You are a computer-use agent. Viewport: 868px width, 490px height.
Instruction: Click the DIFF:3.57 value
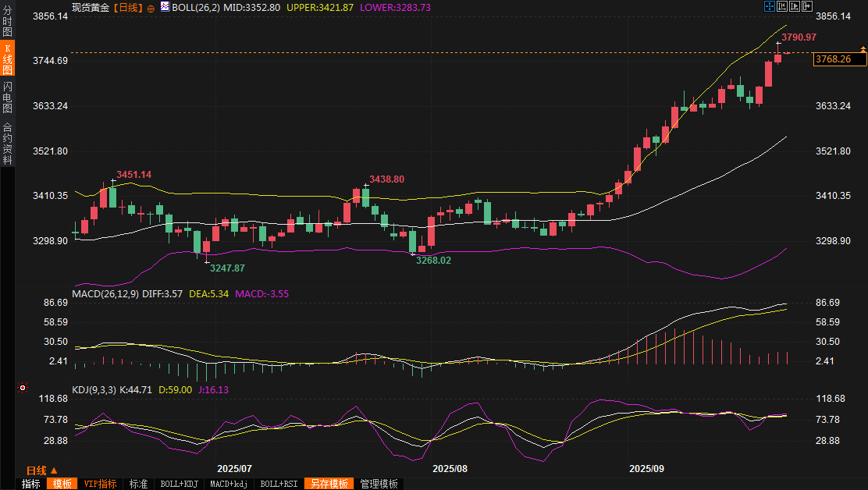coord(162,293)
